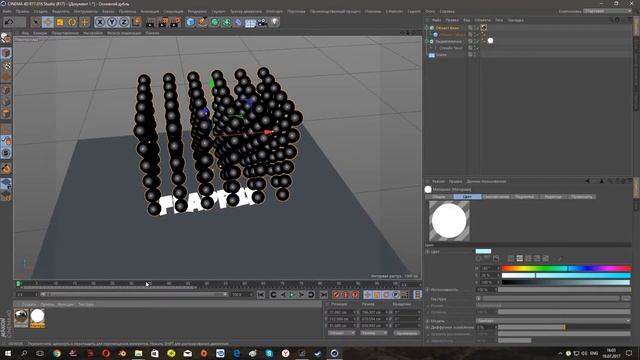
Task: Click the texture browse ellipsis button
Action: 626,299
